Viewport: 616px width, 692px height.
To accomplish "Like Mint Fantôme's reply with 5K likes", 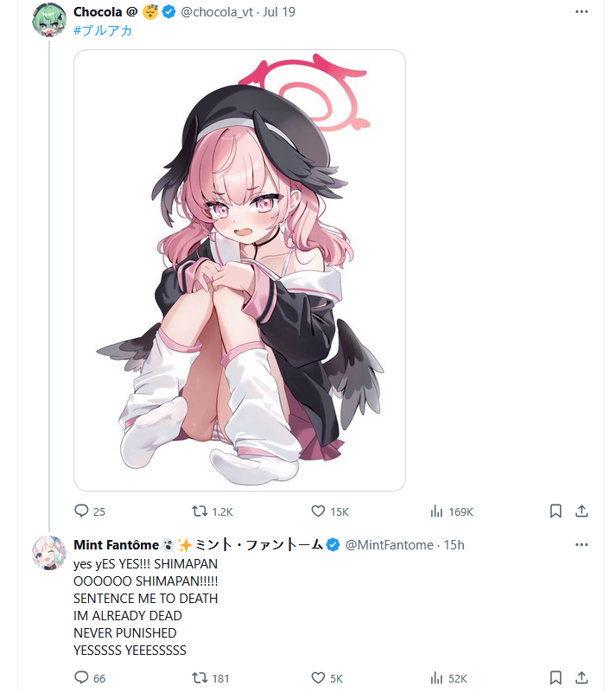I will (x=318, y=677).
